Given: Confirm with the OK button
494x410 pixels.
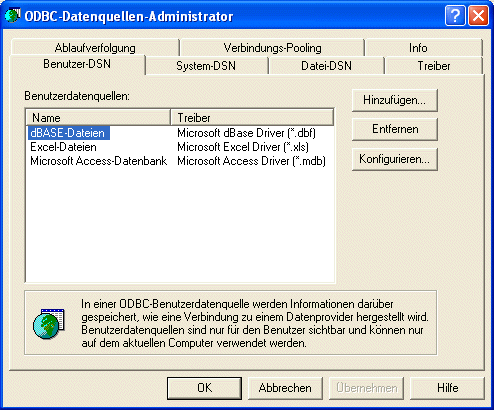Looking at the screenshot, I should click(204, 388).
